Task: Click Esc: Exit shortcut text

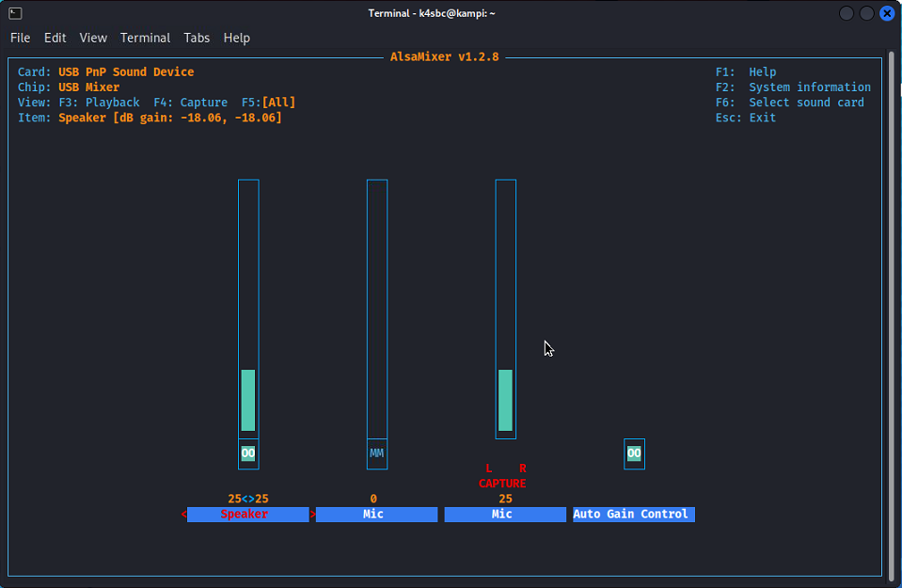Action: (746, 118)
